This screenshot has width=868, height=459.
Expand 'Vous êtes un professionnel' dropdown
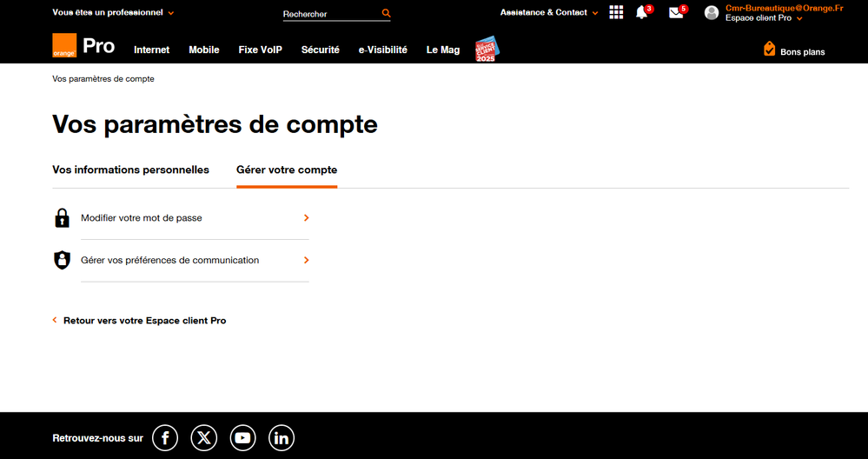point(113,12)
